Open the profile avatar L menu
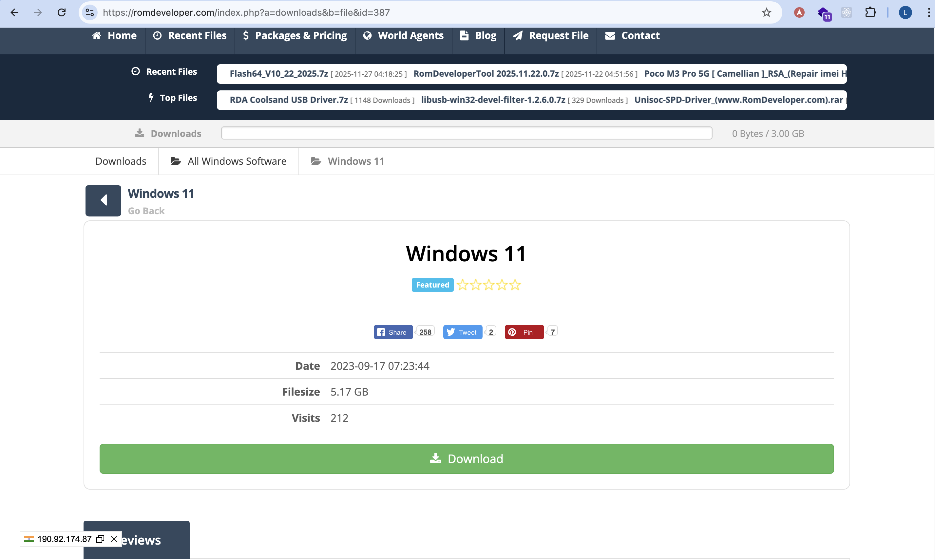 point(905,12)
